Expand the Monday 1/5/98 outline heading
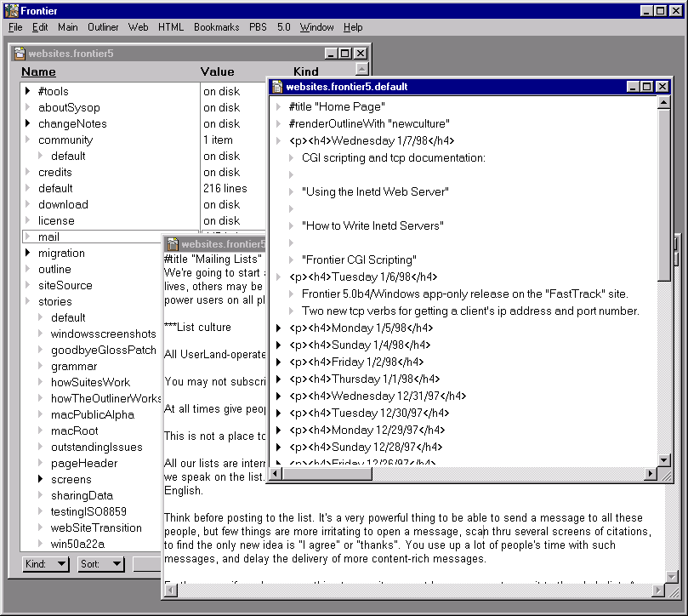Screen dimensions: 688x616 278,328
